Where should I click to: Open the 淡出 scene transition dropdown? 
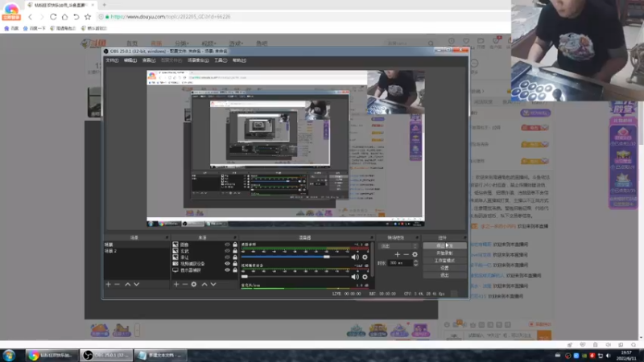pos(398,246)
